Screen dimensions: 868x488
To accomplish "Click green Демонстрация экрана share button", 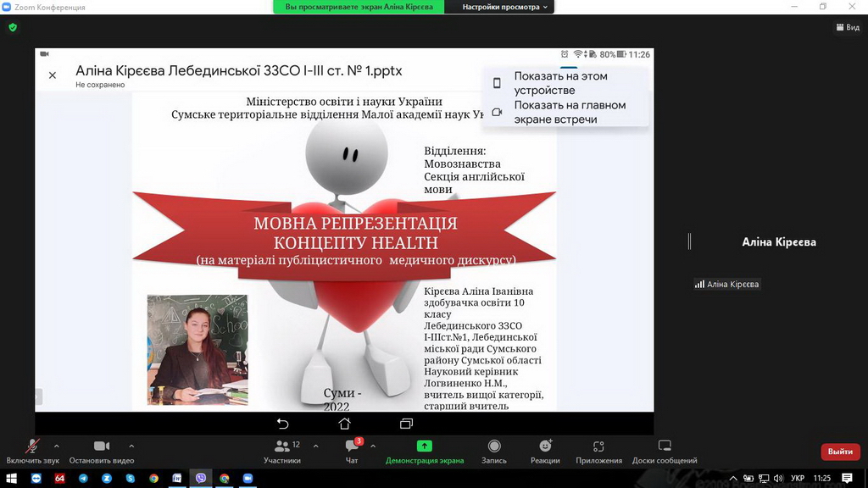I will tap(424, 451).
